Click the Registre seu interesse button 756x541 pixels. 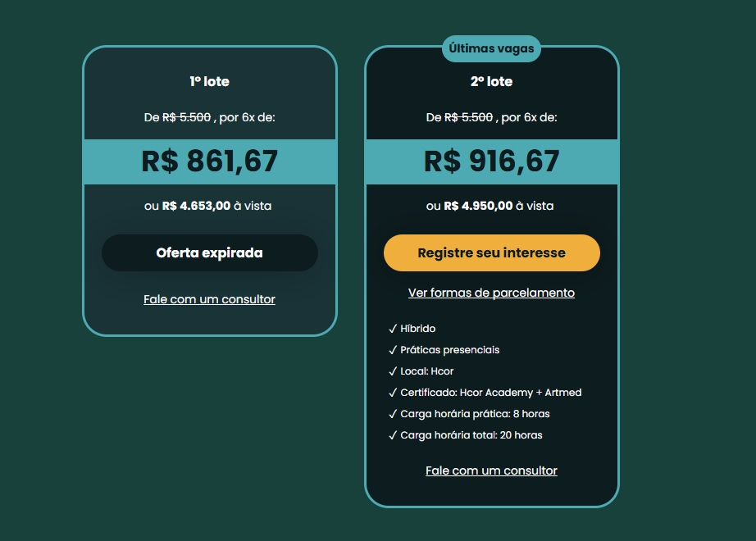[x=491, y=252]
